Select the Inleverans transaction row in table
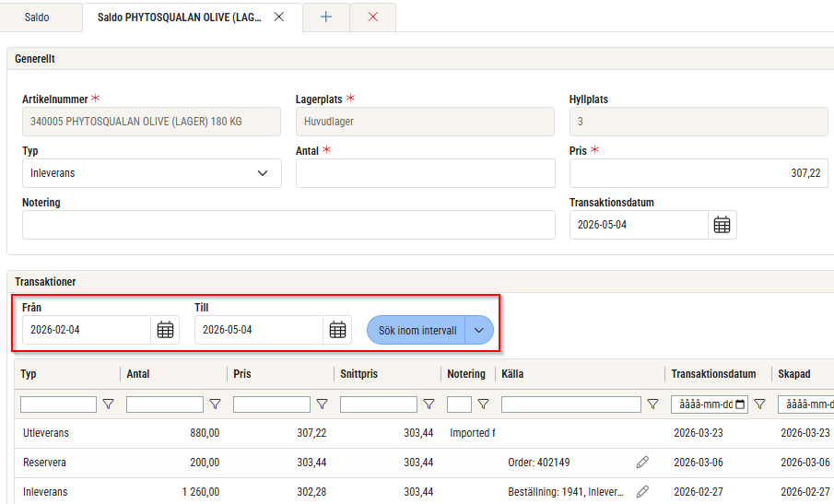Viewport: 834px width, 504px height. [424, 491]
